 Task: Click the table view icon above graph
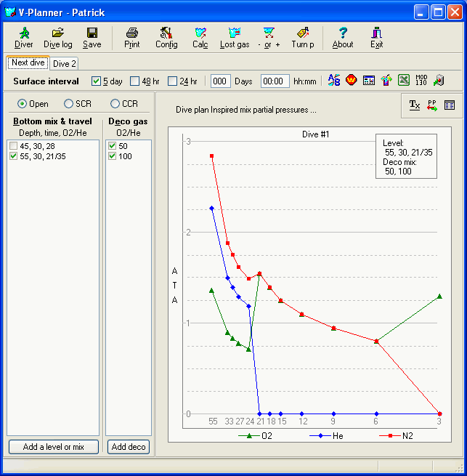pyautogui.click(x=450, y=105)
